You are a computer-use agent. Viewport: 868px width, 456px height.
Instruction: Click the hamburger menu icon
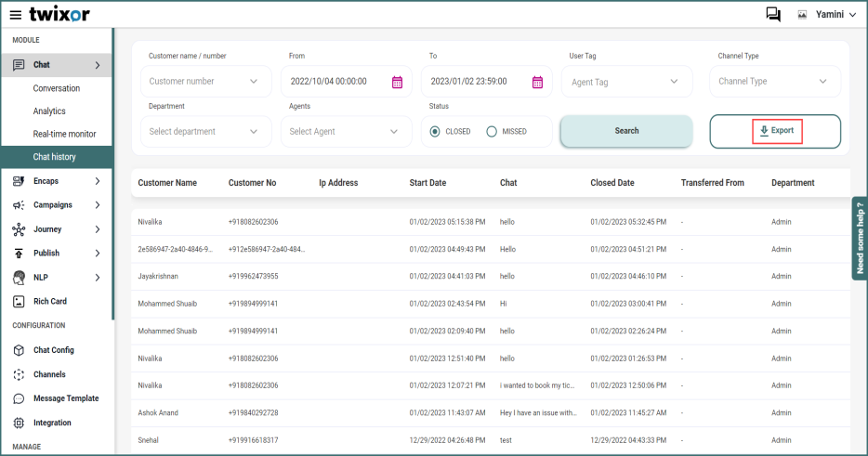[15, 14]
